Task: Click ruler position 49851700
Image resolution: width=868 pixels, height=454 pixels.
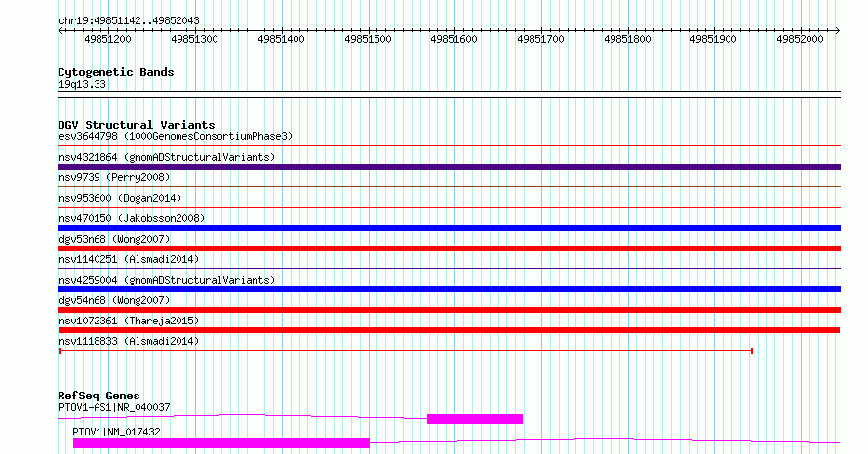Action: [541, 39]
